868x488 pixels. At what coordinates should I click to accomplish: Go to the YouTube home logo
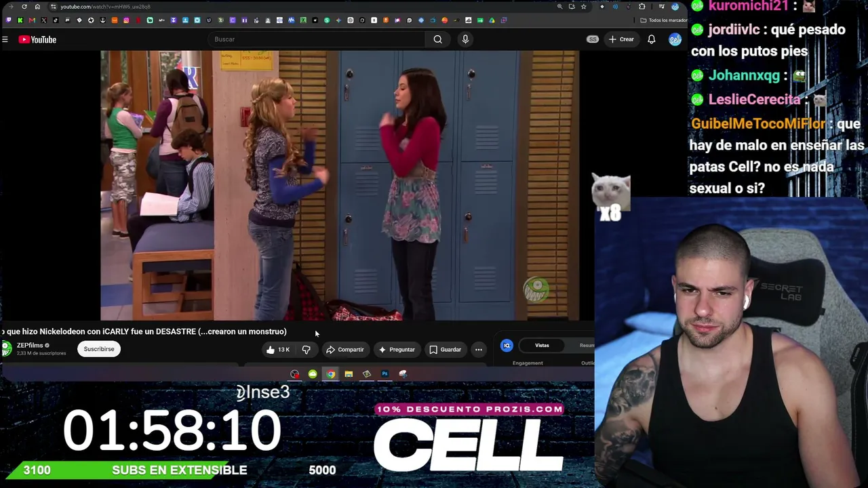tap(37, 39)
